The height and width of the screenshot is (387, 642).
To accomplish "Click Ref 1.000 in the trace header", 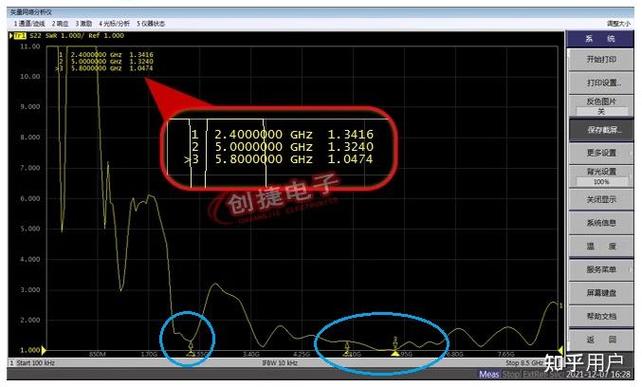I will coord(106,36).
